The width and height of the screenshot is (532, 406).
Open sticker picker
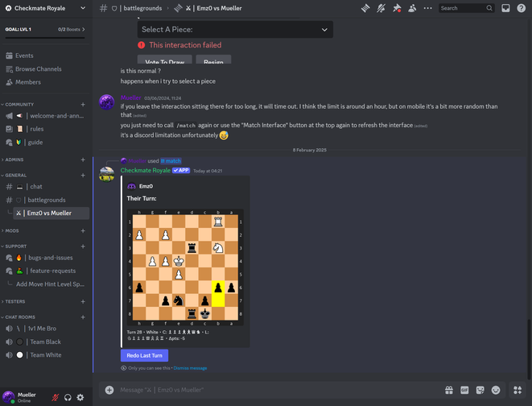pyautogui.click(x=480, y=390)
